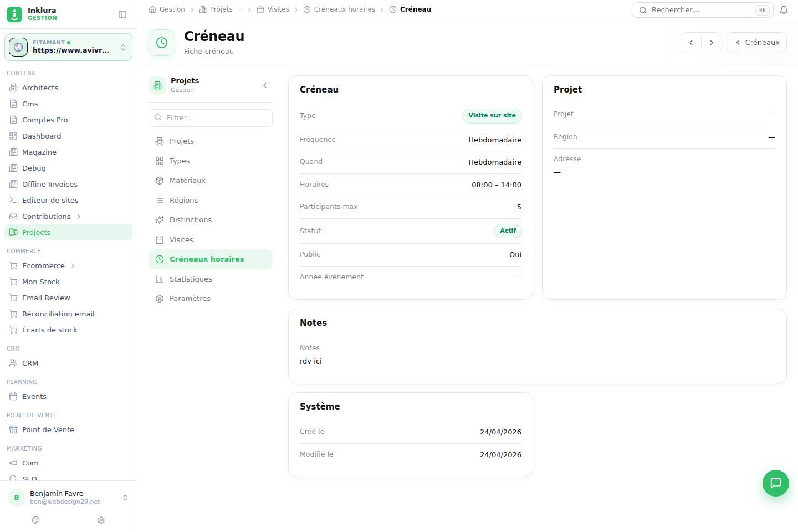This screenshot has height=532, width=798.
Task: Select Créneaux horaires in the submenu
Action: pos(211,259)
